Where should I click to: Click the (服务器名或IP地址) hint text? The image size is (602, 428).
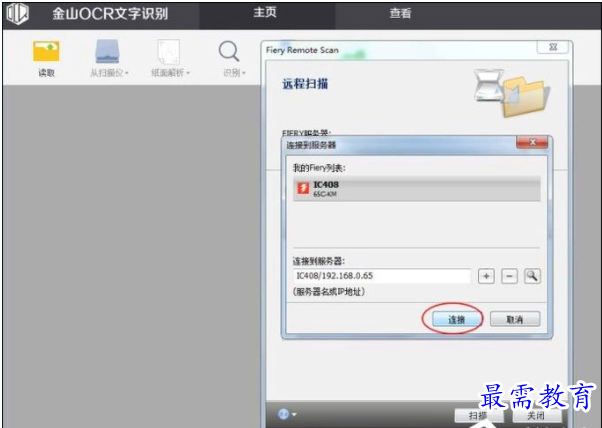(329, 292)
